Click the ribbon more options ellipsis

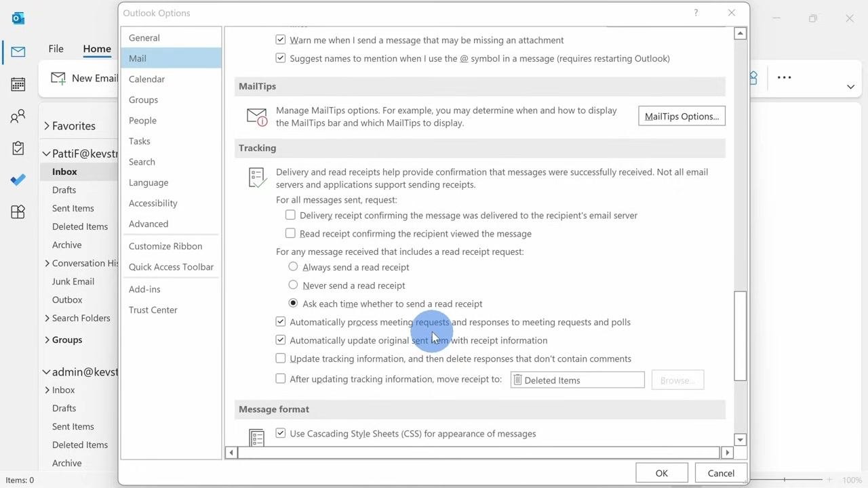pos(784,77)
